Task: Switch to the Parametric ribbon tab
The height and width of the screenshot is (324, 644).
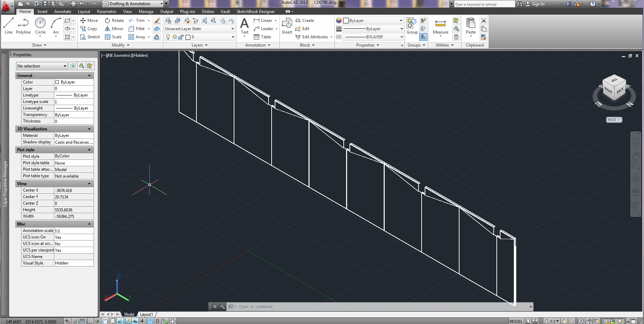Action: [107, 11]
